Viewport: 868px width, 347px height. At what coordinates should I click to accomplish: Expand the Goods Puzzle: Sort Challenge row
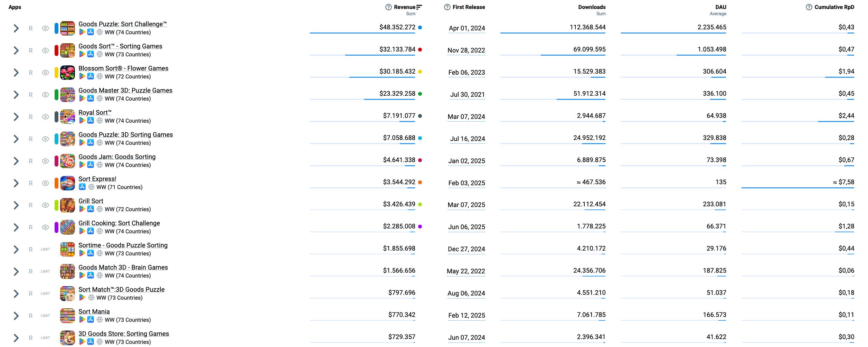[16, 28]
